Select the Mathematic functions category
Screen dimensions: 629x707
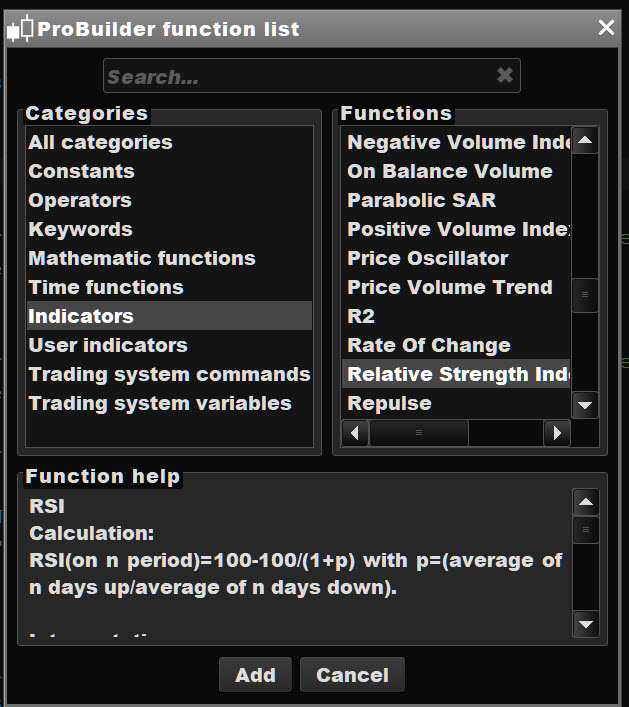[142, 258]
